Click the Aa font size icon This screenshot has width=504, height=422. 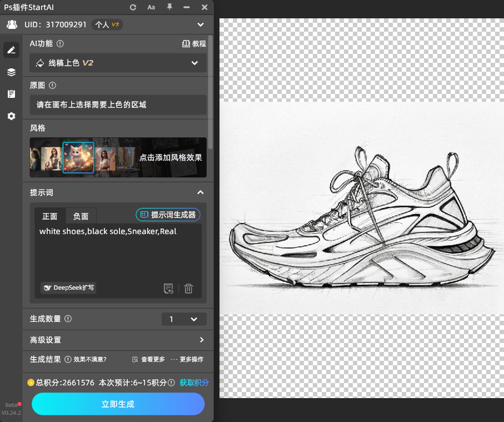pyautogui.click(x=151, y=7)
